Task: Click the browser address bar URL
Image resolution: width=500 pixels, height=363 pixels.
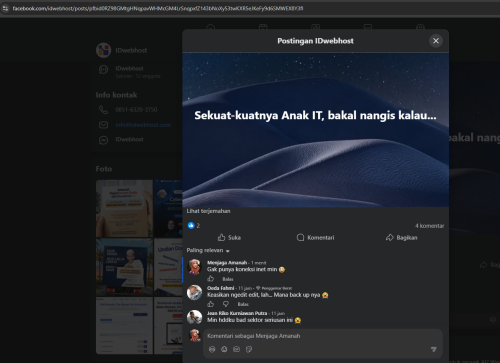Action: 158,8
